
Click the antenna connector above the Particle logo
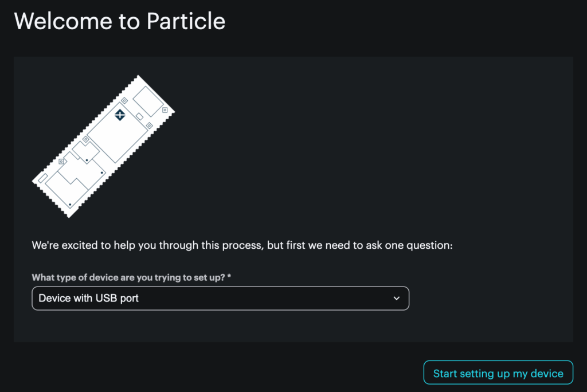tap(124, 100)
